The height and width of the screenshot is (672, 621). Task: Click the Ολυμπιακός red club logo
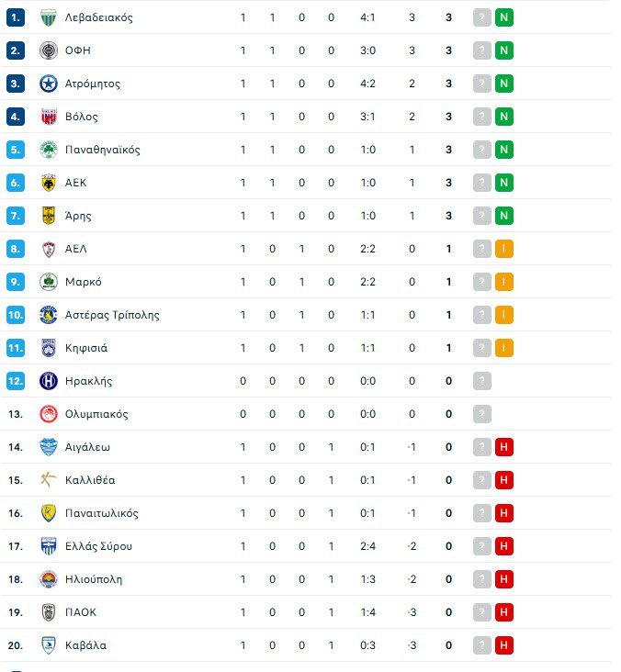pyautogui.click(x=49, y=414)
